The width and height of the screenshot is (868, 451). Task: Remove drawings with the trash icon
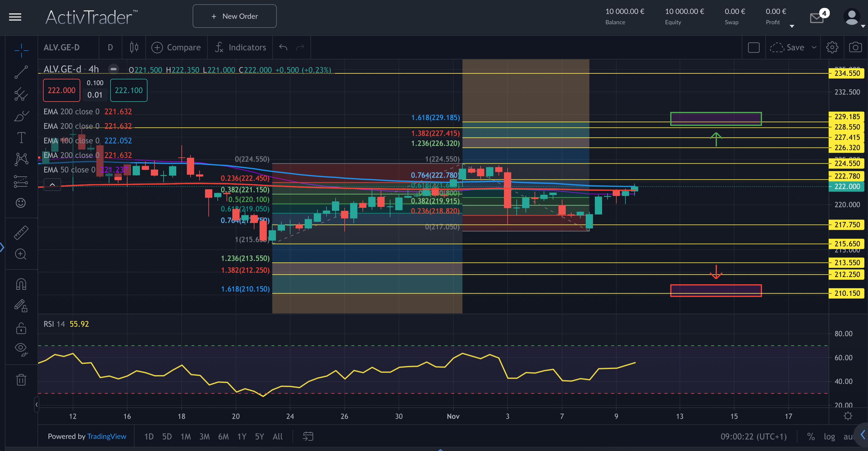[21, 379]
